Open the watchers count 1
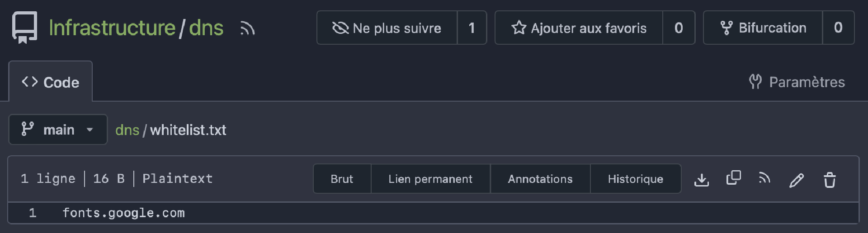Image resolution: width=868 pixels, height=233 pixels. 472,28
